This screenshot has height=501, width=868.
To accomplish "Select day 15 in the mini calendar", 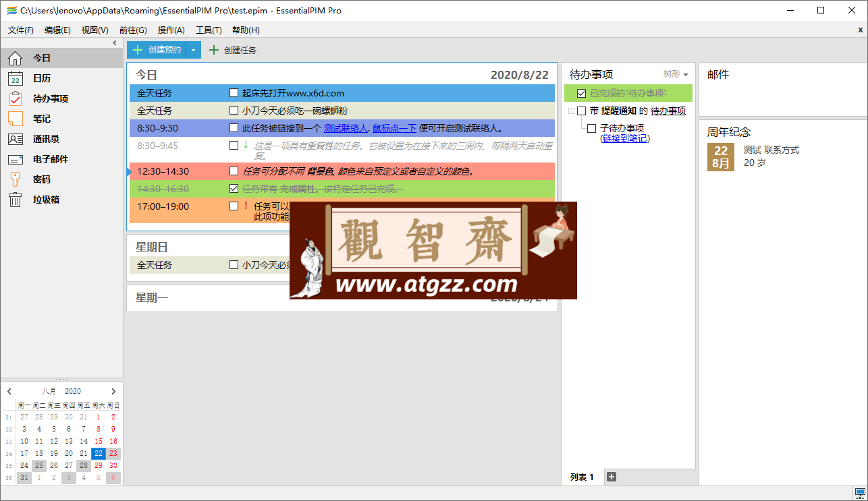I will 99,441.
